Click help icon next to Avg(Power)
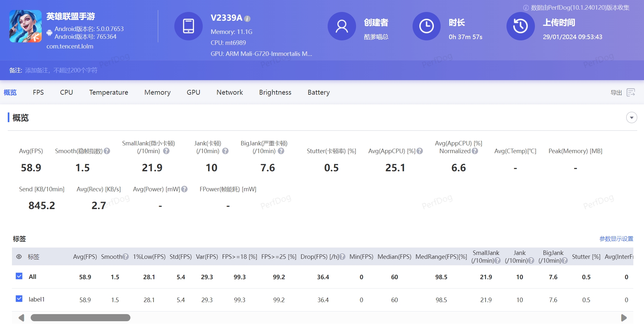Screen dimensions: 644x328 tap(184, 189)
